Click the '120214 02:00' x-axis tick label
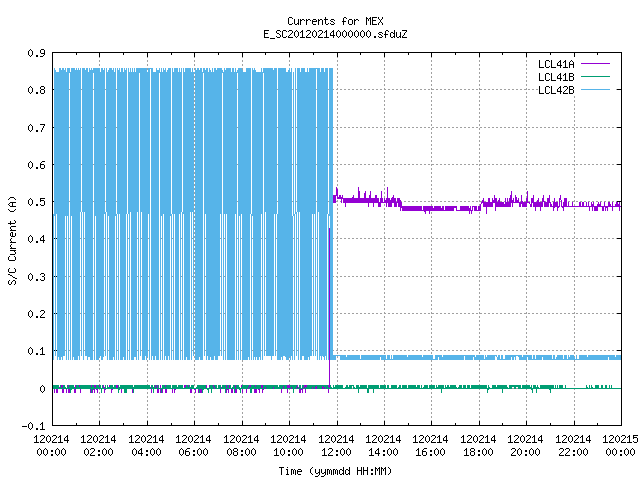The height and width of the screenshot is (480, 640). [98, 446]
